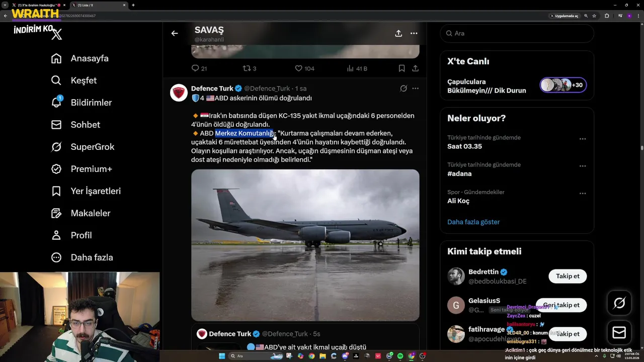Viewport: 644px width, 362px height.
Task: Open options for Ali Koç trend
Action: 583,193
